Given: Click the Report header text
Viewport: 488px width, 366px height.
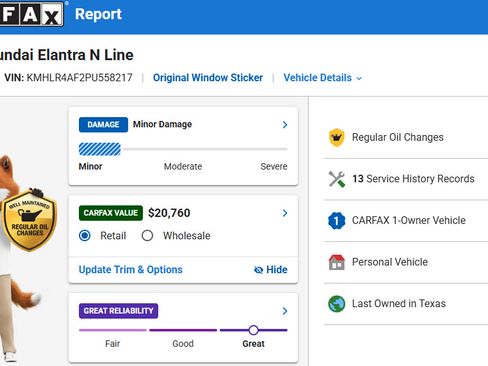Looking at the screenshot, I should click(98, 14).
